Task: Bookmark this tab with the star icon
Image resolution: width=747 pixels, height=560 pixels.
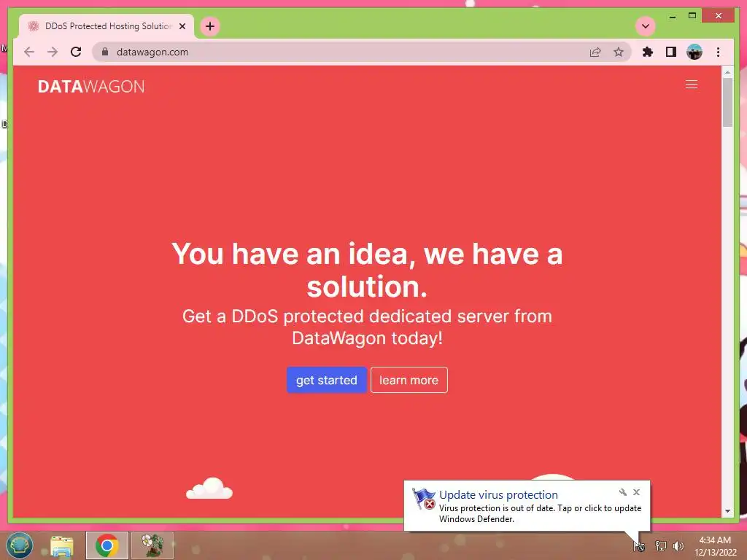Action: [x=619, y=52]
